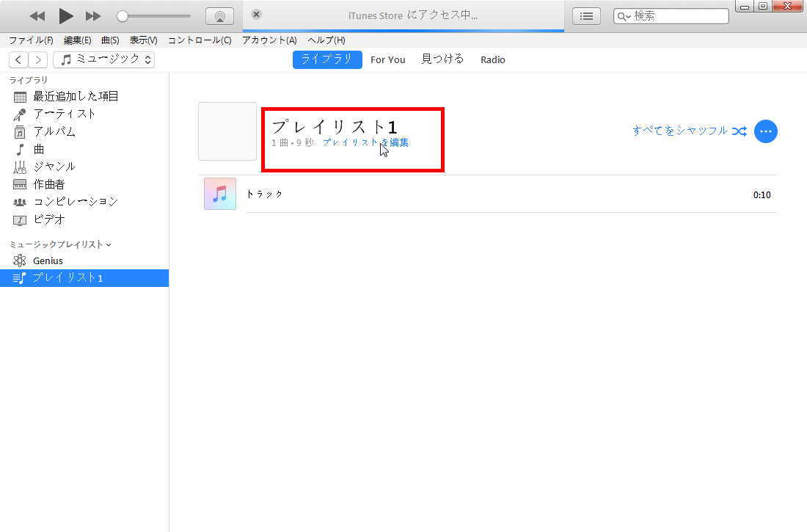Click すべてをシャッフル to shuffle all

click(681, 129)
